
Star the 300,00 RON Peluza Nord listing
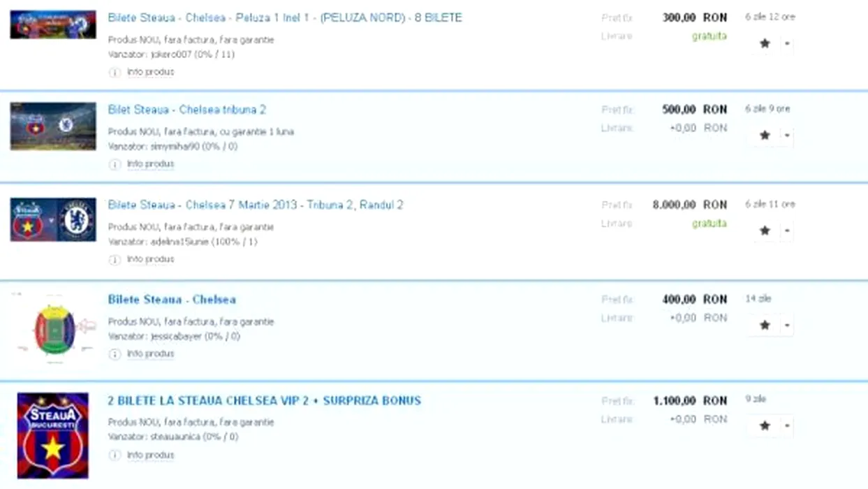coord(765,43)
